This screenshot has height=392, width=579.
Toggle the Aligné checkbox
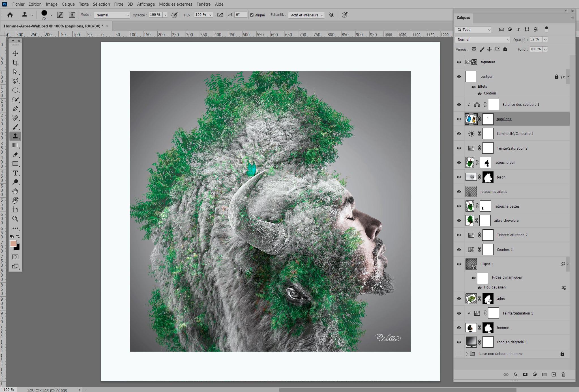(252, 15)
